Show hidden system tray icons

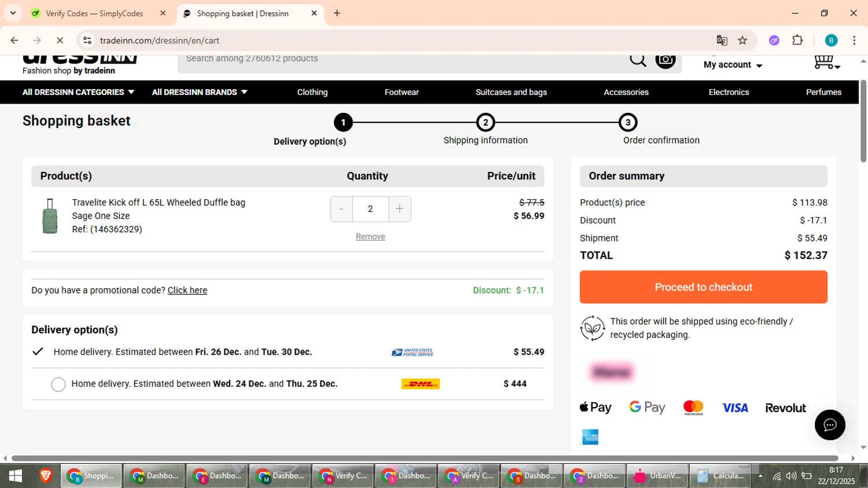coord(760,476)
